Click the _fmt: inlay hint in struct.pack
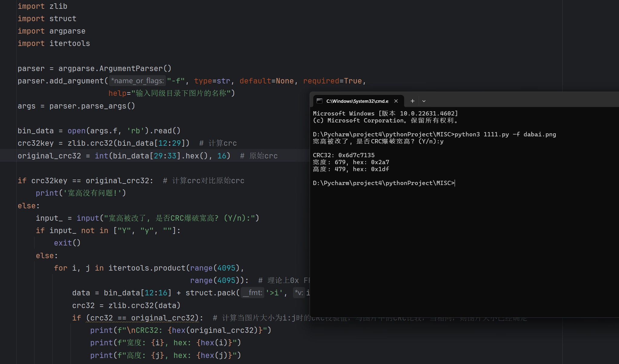Image resolution: width=619 pixels, height=364 pixels. [x=253, y=293]
